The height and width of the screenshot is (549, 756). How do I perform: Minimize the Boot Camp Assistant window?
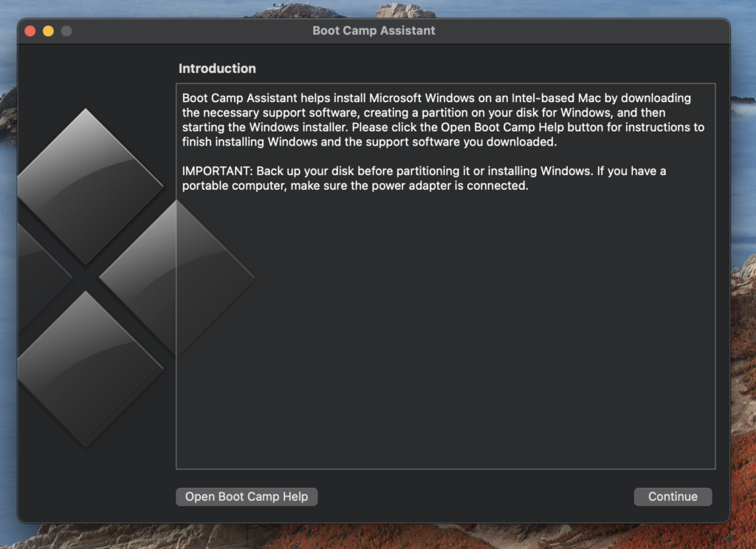click(x=48, y=31)
